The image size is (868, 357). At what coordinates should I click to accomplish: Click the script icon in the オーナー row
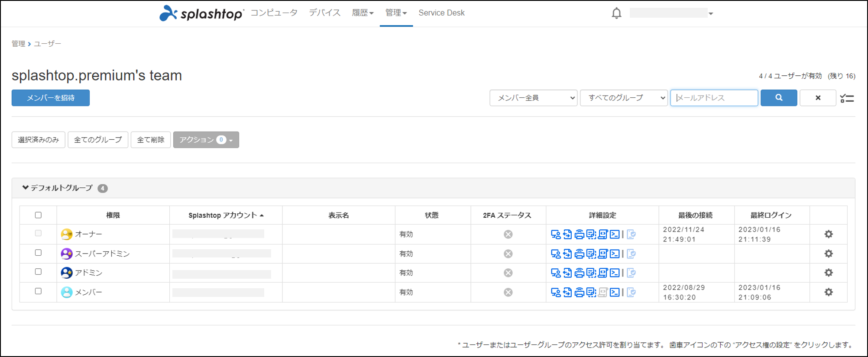click(603, 235)
